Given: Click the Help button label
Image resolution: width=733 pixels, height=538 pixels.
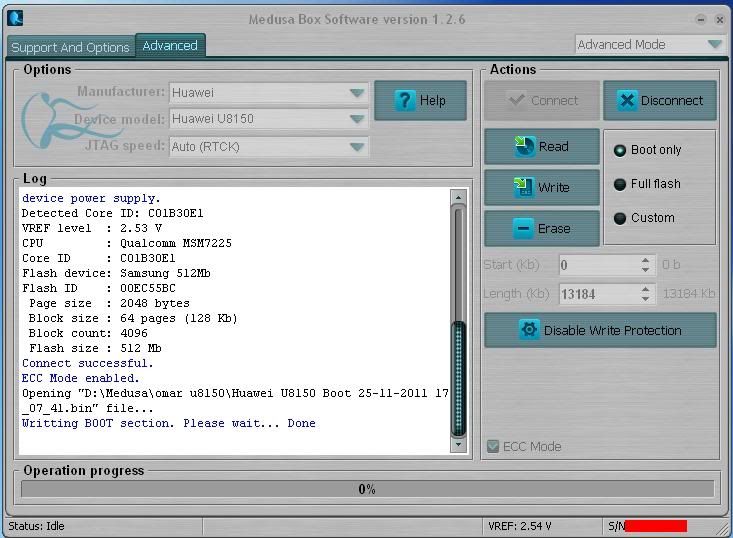Looking at the screenshot, I should point(432,100).
